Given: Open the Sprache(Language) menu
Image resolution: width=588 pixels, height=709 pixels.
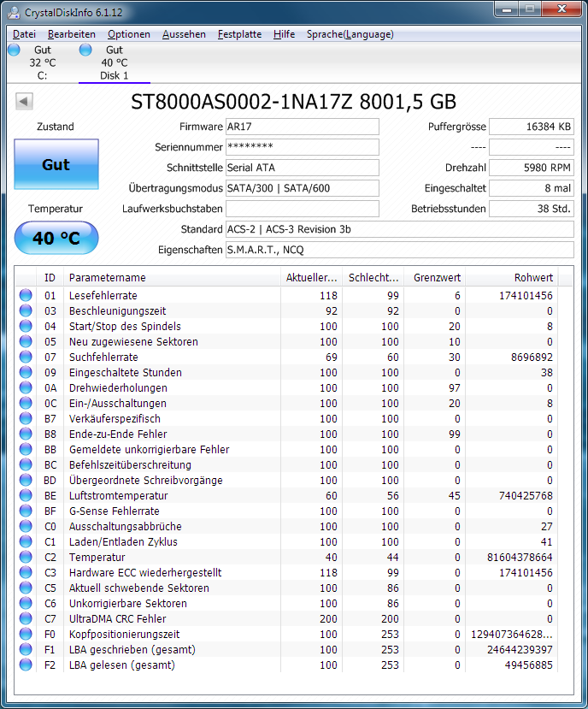Looking at the screenshot, I should (350, 34).
